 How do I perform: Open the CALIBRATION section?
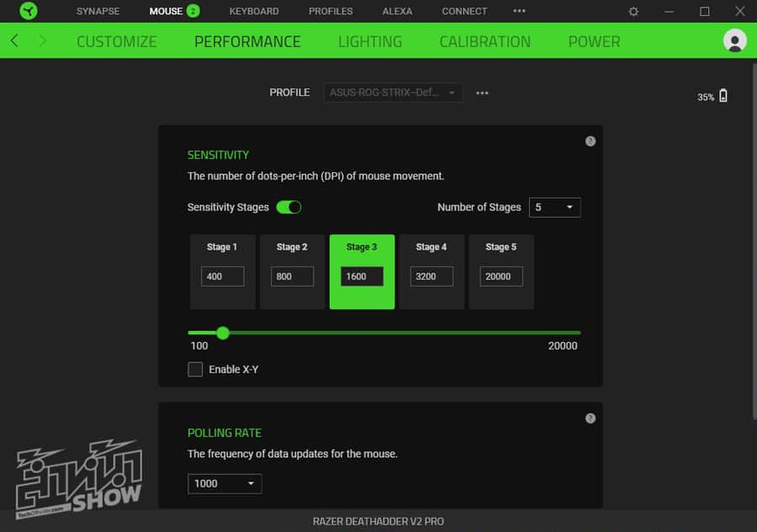(x=484, y=41)
